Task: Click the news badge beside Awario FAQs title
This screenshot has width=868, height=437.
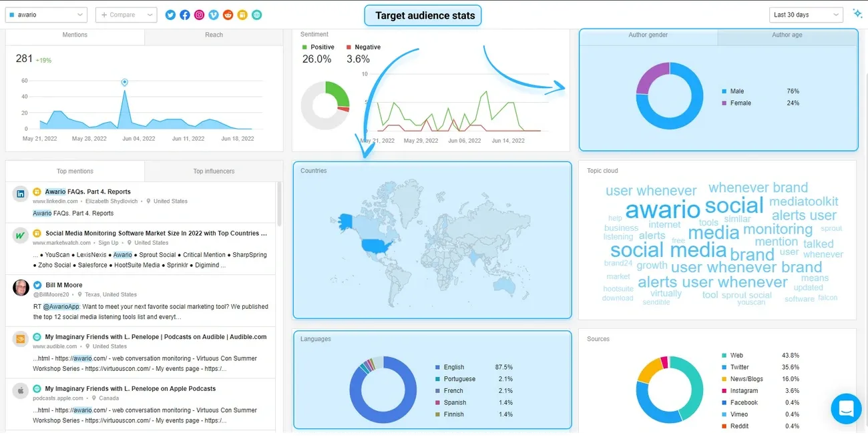Action: click(x=37, y=191)
